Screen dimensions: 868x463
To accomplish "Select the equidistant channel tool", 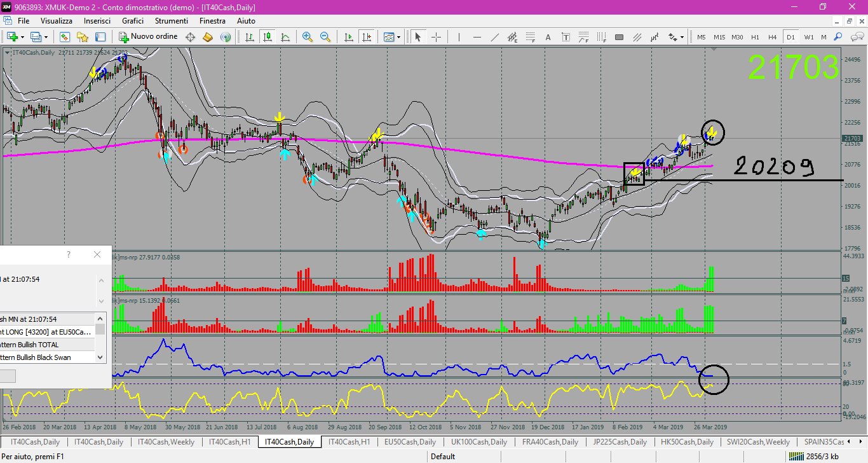I will click(x=512, y=37).
